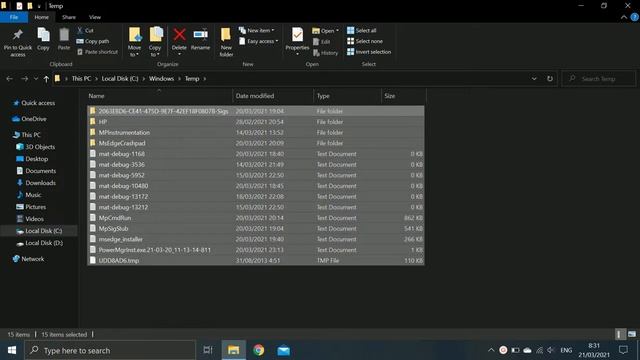Open the New item dropdown
The width and height of the screenshot is (640, 360).
[257, 31]
